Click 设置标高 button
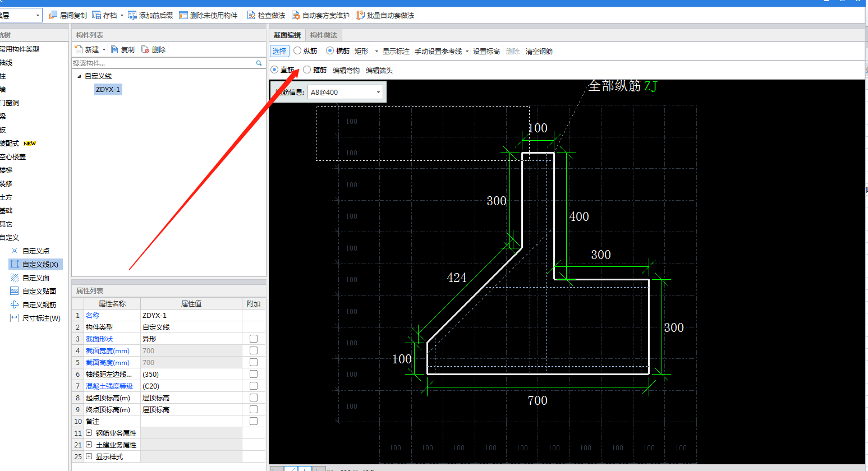This screenshot has width=868, height=471. coord(486,51)
